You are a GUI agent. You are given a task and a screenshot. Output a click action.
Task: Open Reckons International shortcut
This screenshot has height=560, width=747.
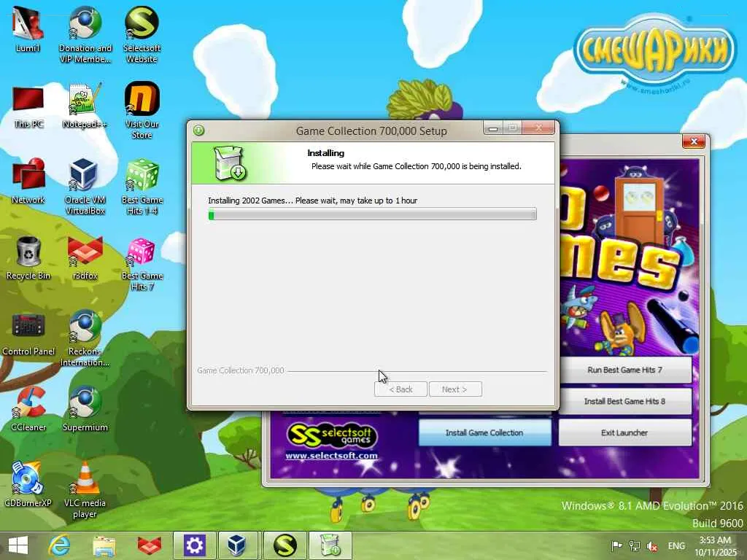click(85, 338)
